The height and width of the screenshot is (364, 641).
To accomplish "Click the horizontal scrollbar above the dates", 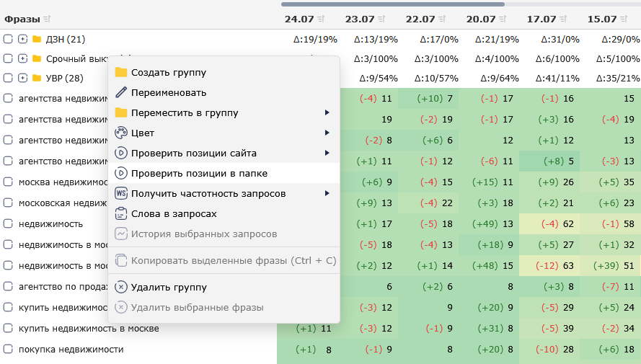I will (x=393, y=4).
